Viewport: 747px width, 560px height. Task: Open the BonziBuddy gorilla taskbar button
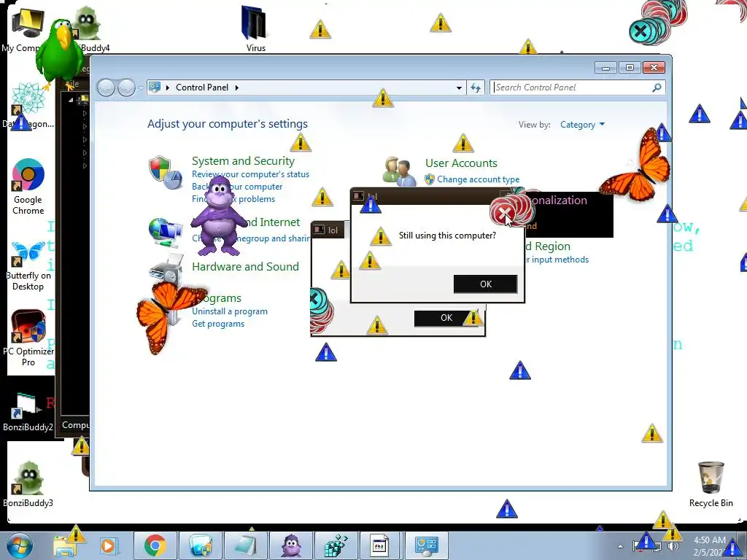pos(291,545)
